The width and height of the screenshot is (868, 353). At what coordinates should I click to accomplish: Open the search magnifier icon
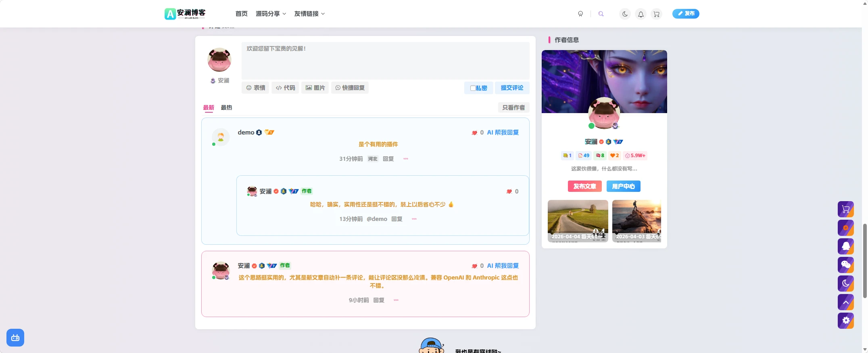(601, 14)
